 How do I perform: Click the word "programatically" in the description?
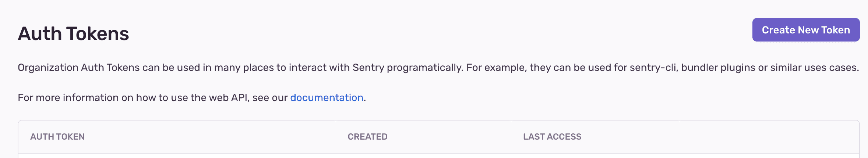425,68
